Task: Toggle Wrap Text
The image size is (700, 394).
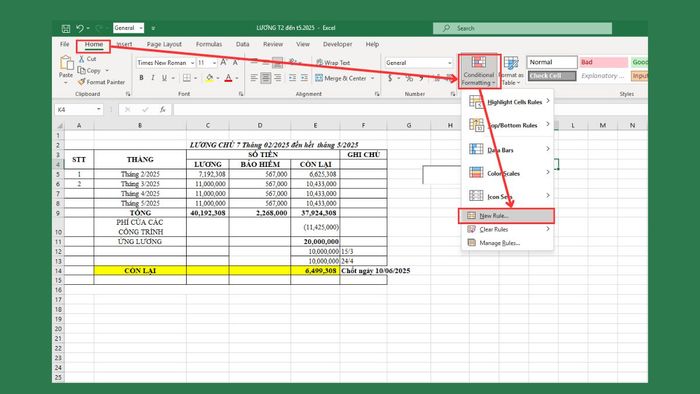Action: [x=333, y=63]
